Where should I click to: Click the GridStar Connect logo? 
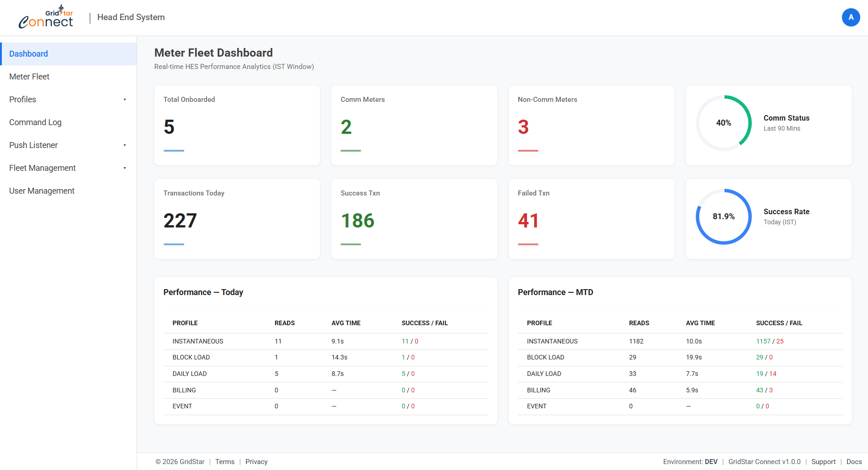click(46, 17)
